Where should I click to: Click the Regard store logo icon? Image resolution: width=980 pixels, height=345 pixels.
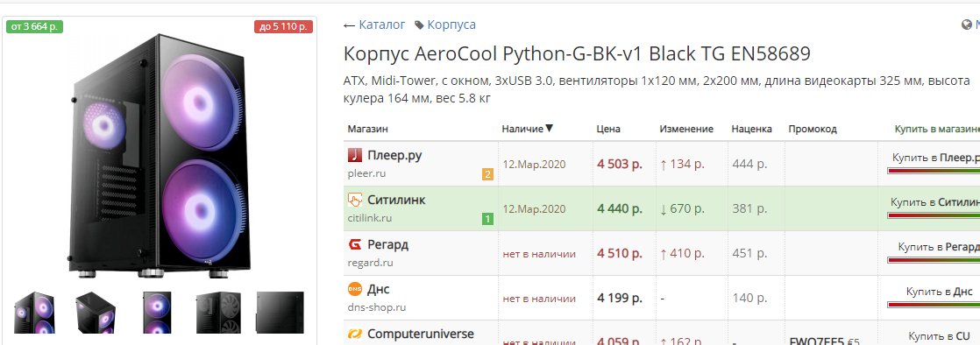(354, 244)
